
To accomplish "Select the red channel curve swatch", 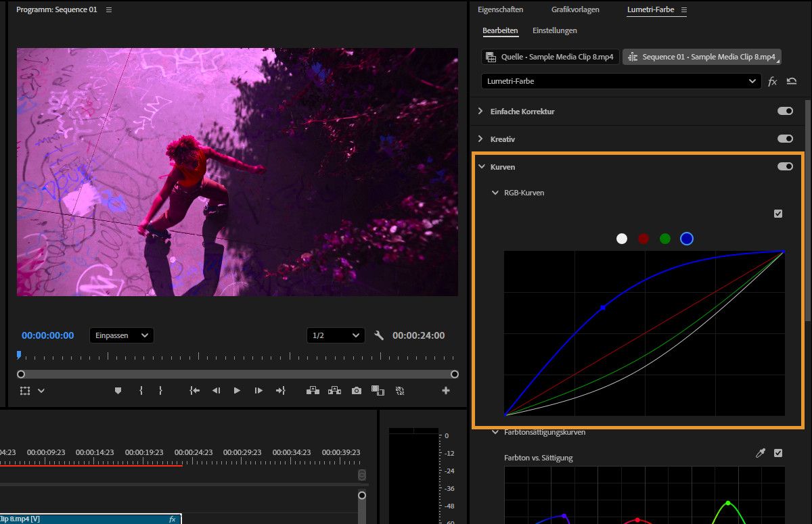I will point(644,239).
